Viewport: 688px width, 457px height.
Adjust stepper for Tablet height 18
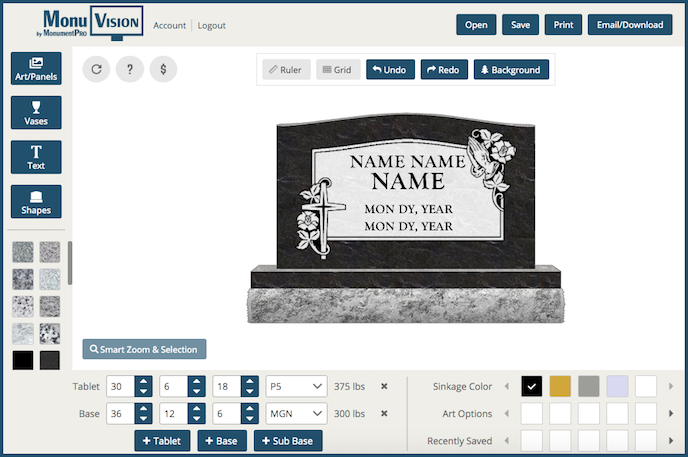point(250,386)
